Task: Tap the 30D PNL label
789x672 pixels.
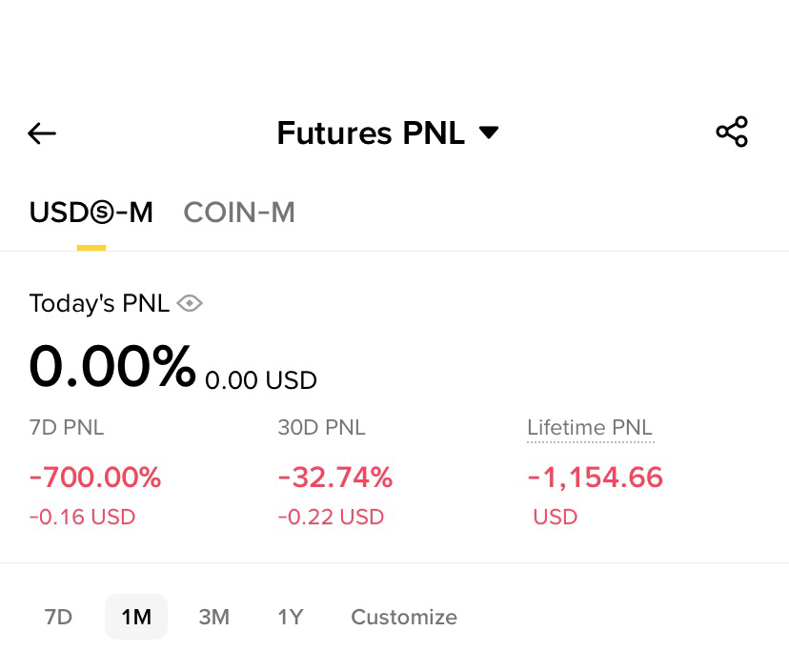Action: pyautogui.click(x=321, y=428)
